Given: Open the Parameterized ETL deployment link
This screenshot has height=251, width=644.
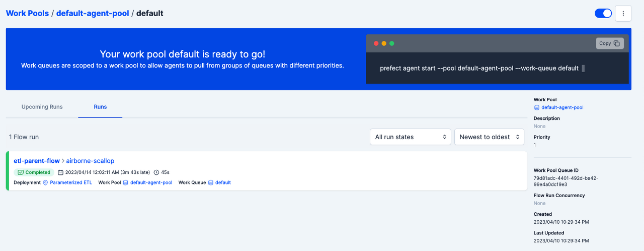Looking at the screenshot, I should pos(71,182).
